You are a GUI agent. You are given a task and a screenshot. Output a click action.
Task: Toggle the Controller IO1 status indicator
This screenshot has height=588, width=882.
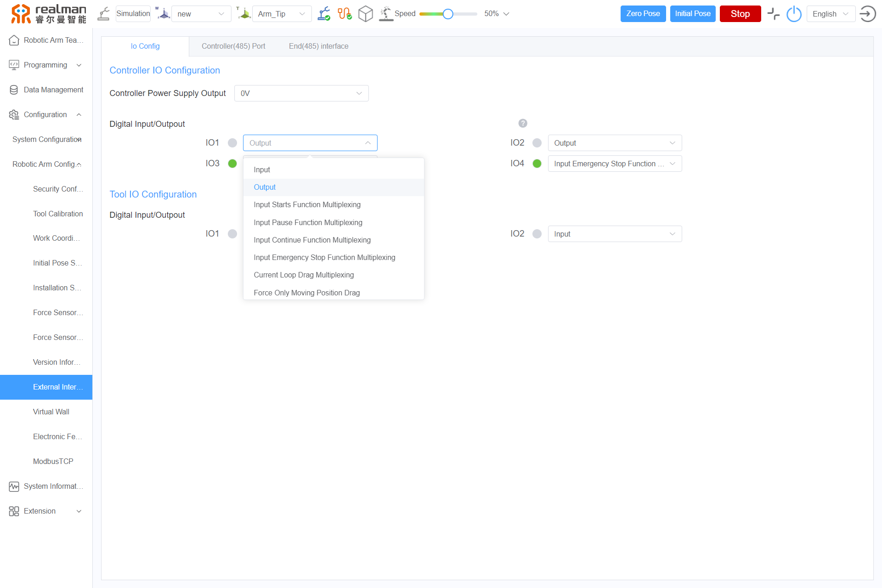tap(232, 143)
